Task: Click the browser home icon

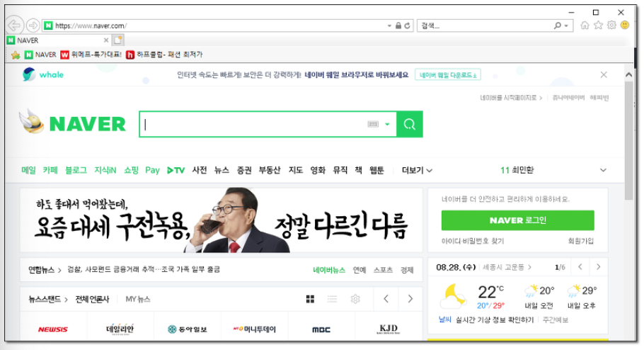Action: (585, 26)
